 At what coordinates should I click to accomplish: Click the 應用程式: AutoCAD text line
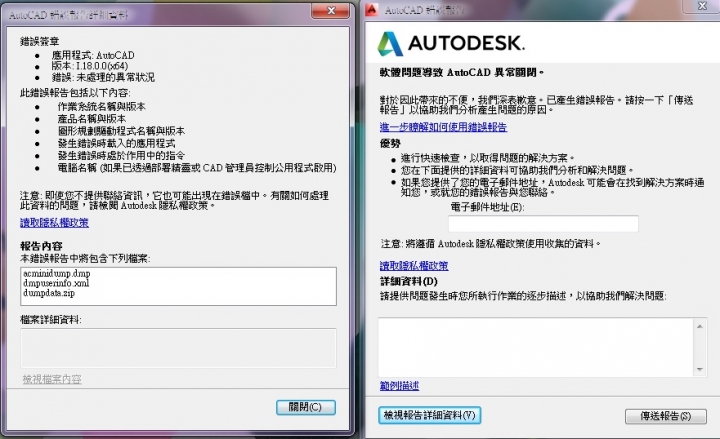click(x=93, y=55)
